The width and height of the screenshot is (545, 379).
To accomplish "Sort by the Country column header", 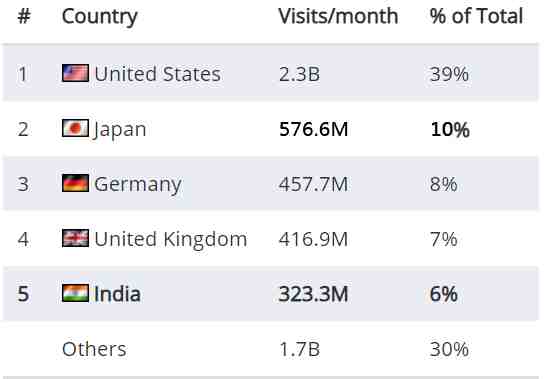I will pos(99,16).
